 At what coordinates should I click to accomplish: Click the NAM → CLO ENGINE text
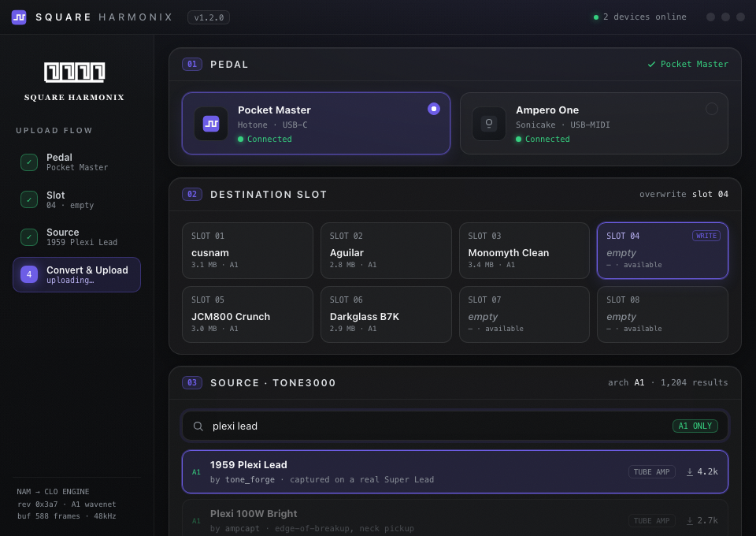click(x=53, y=492)
